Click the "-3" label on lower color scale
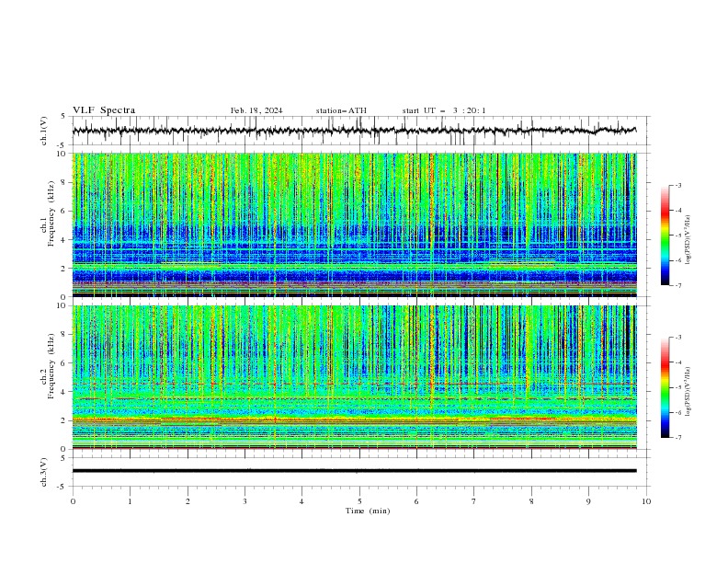Image resolution: width=728 pixels, height=563 pixels. click(x=678, y=338)
